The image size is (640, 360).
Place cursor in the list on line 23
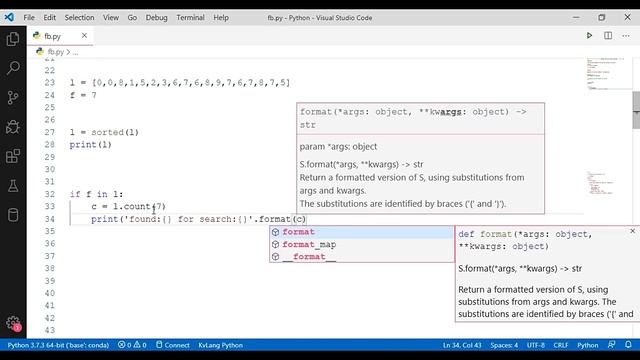tap(191, 83)
